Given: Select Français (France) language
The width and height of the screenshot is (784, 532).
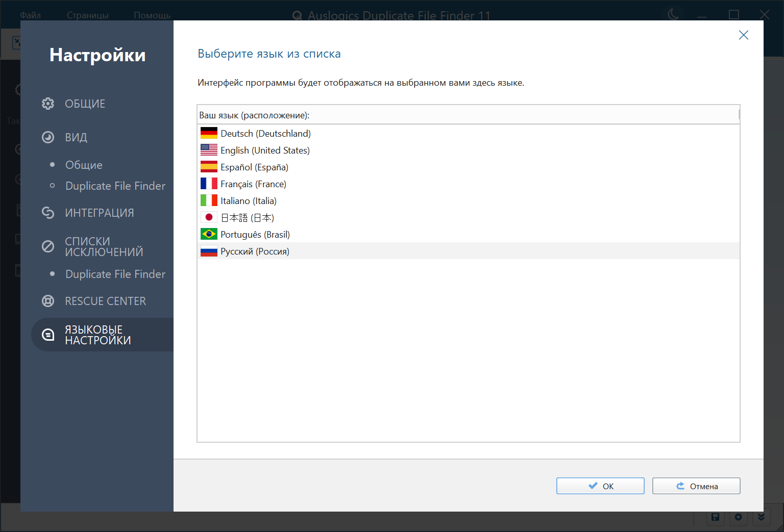Looking at the screenshot, I should tap(253, 184).
